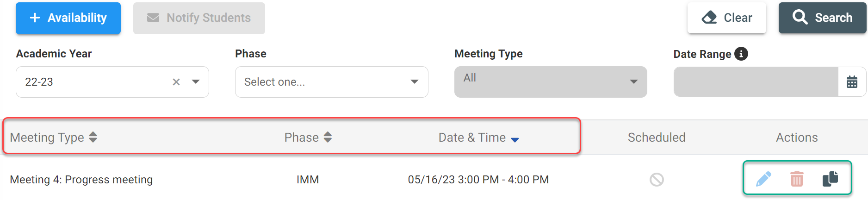Sort table by Phase column
868x200 pixels.
(328, 137)
